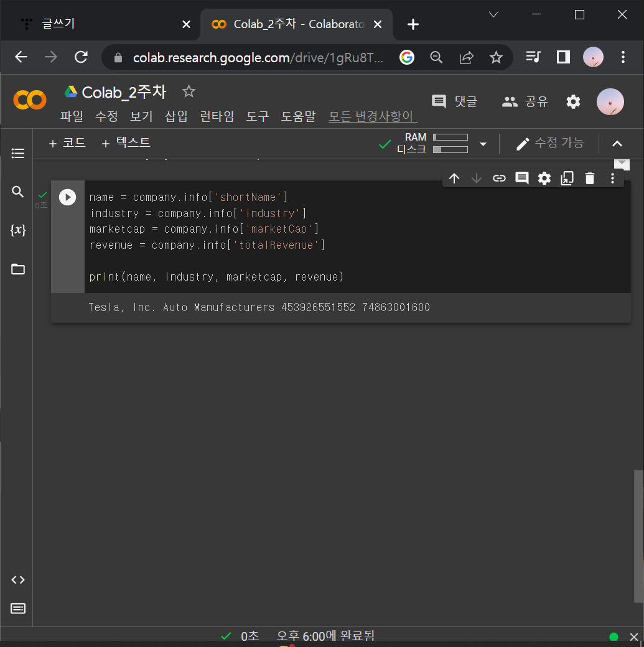Open the Google Drive icon beside title

71,91
